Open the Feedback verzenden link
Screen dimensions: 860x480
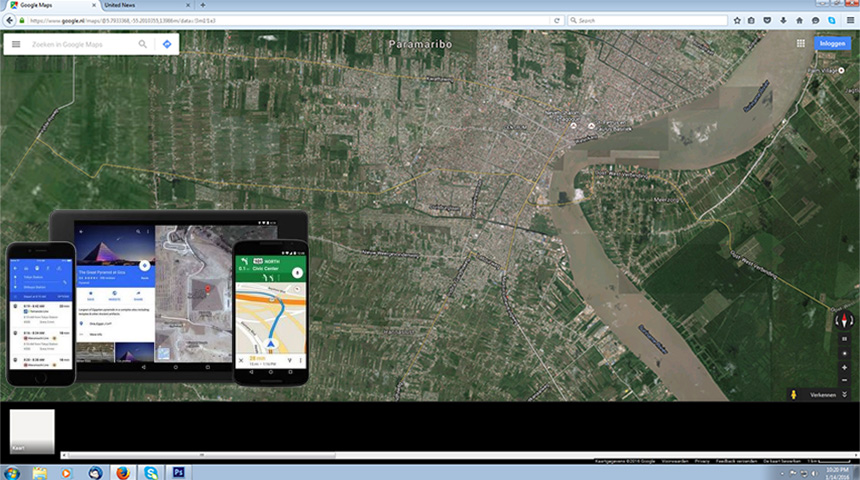click(x=734, y=461)
